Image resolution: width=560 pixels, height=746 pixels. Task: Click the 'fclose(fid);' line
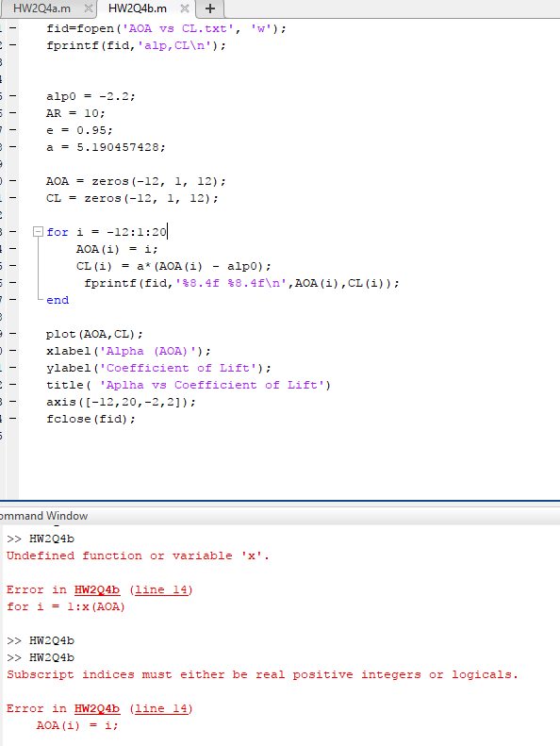click(x=91, y=419)
